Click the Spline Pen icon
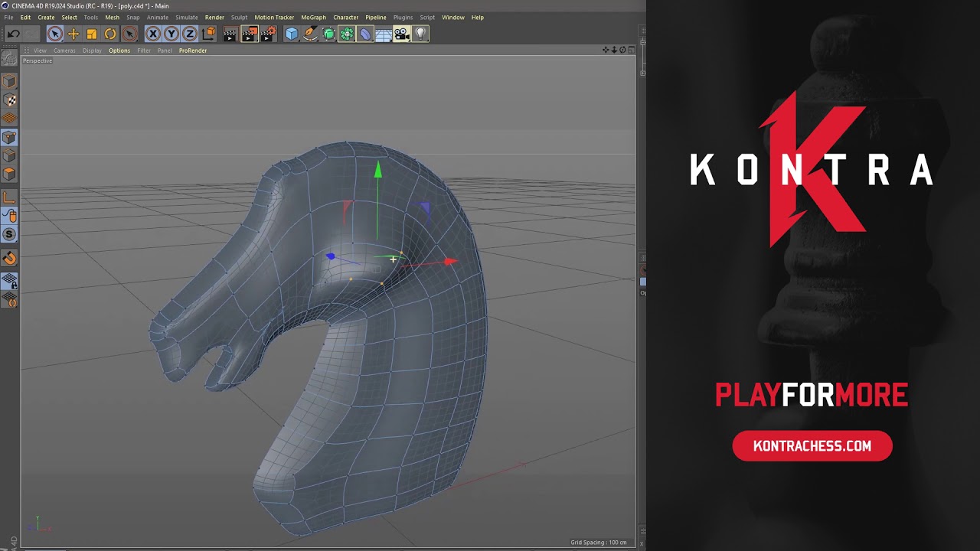The width and height of the screenshot is (980, 551). point(310,34)
